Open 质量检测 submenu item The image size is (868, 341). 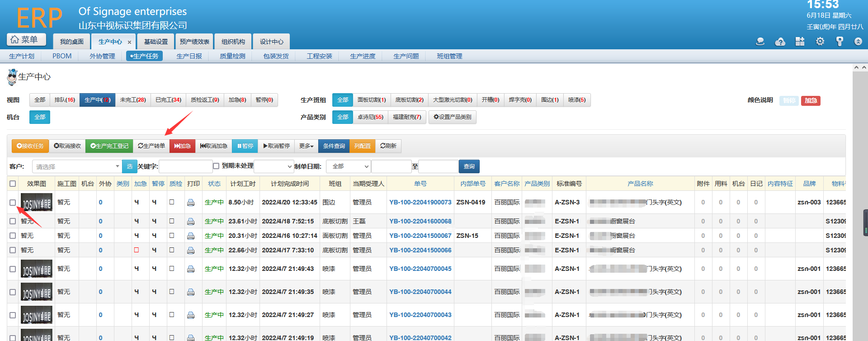pos(232,56)
